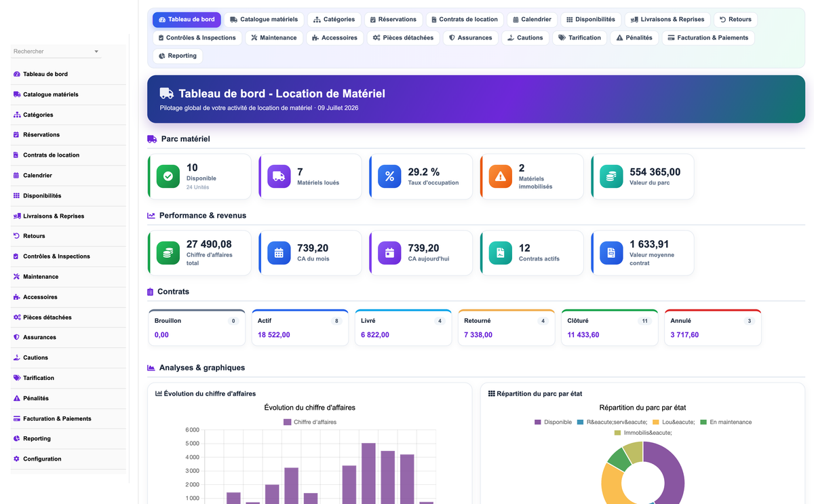Open the Clôturé contracts status card
814x504 pixels.
point(609,328)
